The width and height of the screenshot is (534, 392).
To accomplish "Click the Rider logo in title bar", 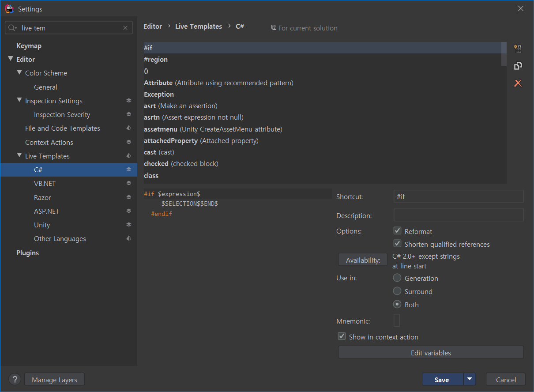I will tap(9, 8).
